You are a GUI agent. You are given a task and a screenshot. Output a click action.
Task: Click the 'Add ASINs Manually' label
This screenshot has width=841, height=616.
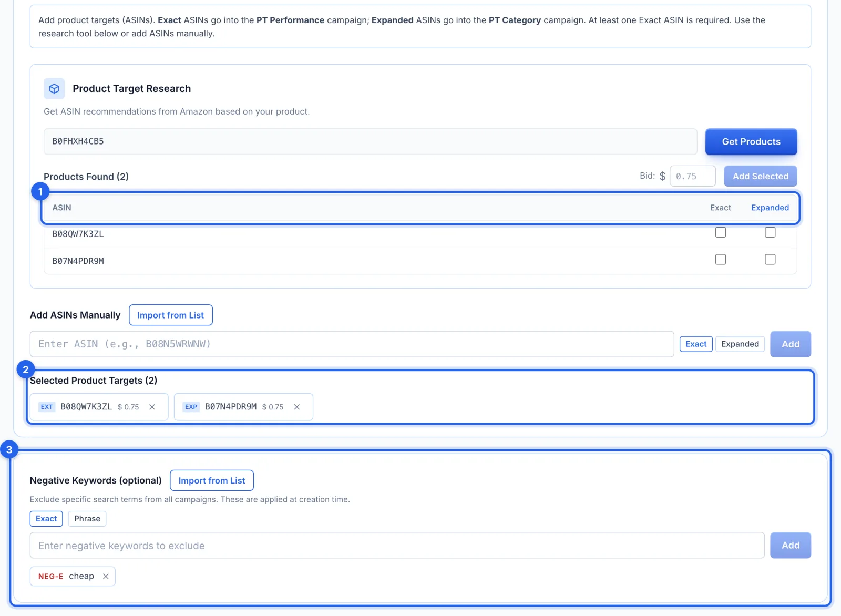tap(75, 315)
